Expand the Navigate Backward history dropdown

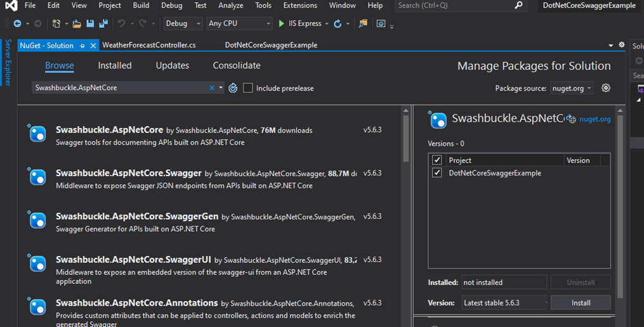(27, 24)
